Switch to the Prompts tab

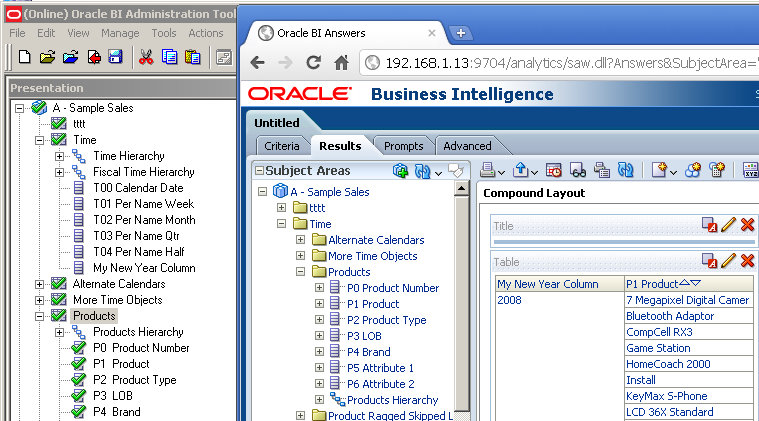[x=403, y=146]
